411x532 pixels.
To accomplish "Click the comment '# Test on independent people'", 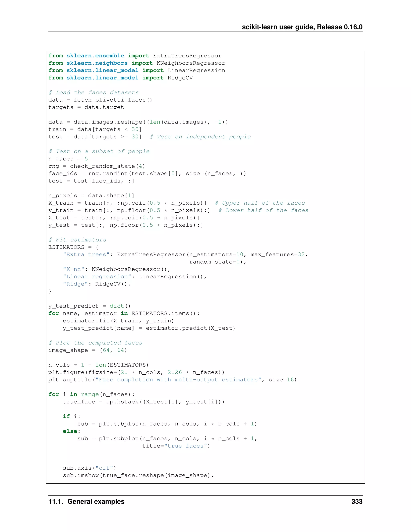I will [200, 137].
